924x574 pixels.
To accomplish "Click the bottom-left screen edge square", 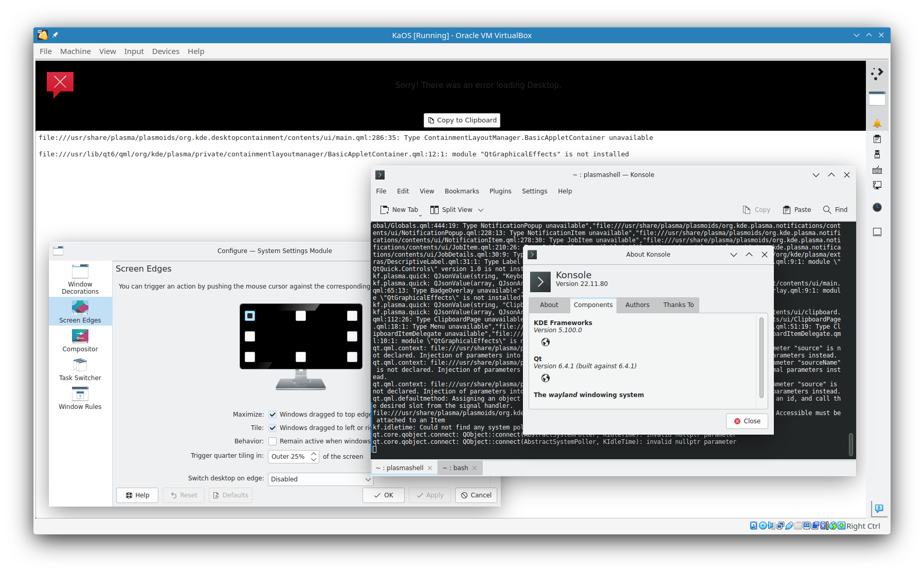I will point(250,357).
